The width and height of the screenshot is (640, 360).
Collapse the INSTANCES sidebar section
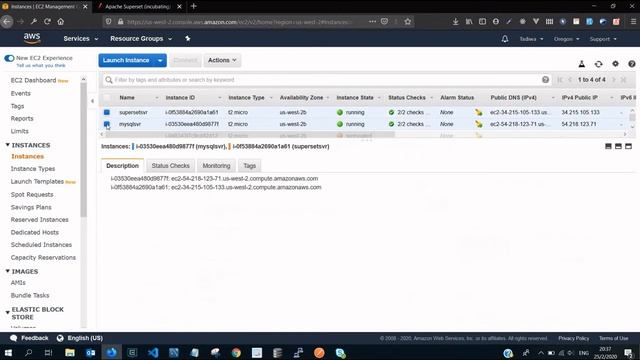click(x=7, y=145)
